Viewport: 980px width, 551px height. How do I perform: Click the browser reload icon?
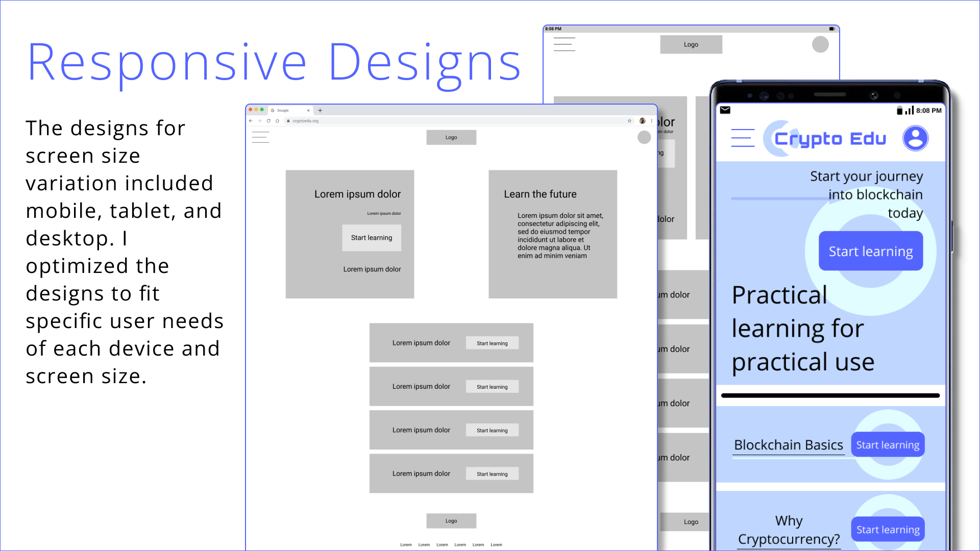[x=268, y=121]
